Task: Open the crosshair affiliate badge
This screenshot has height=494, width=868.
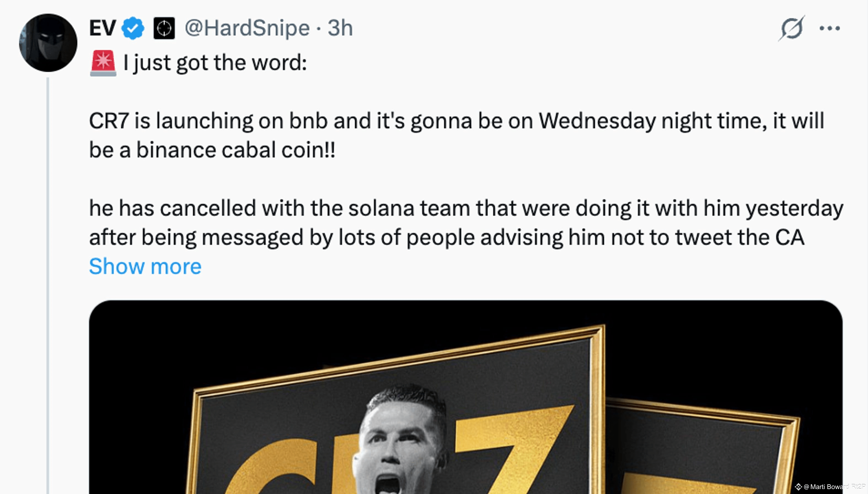Action: (x=164, y=28)
